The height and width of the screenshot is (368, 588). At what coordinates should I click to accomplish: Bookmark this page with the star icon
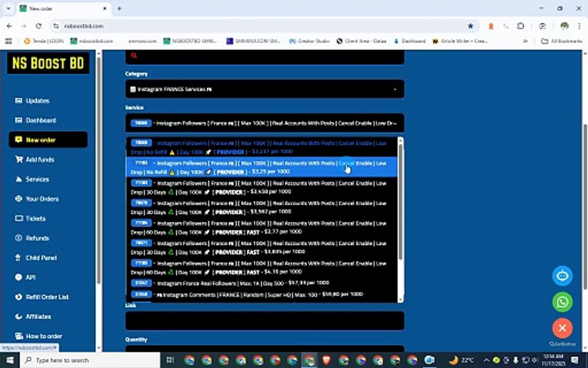click(470, 26)
